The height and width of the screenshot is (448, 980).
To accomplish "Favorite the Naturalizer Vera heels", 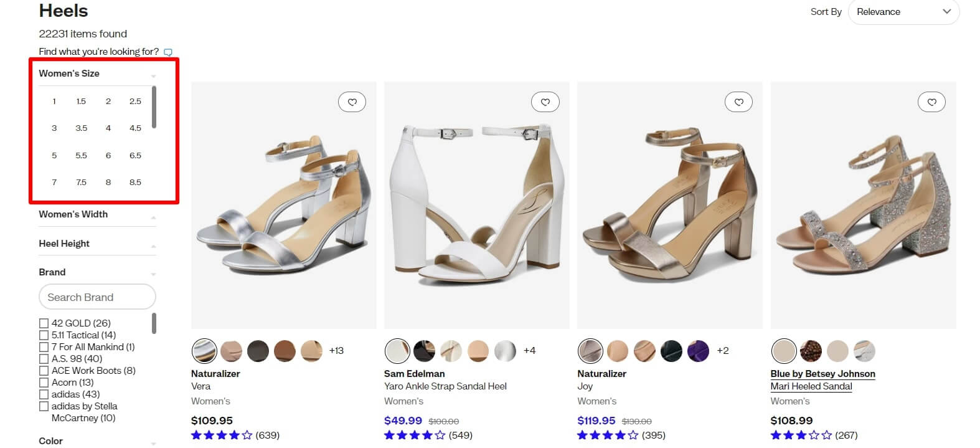I will point(352,102).
